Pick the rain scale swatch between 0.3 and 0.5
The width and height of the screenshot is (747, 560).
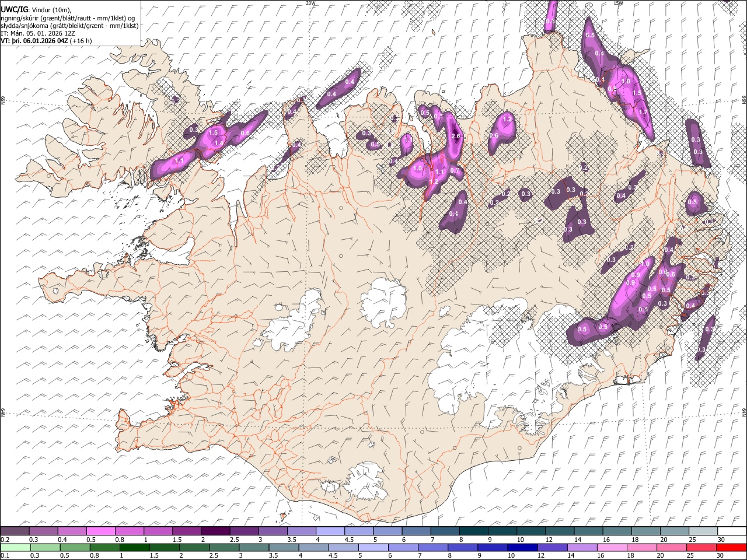coord(45,547)
